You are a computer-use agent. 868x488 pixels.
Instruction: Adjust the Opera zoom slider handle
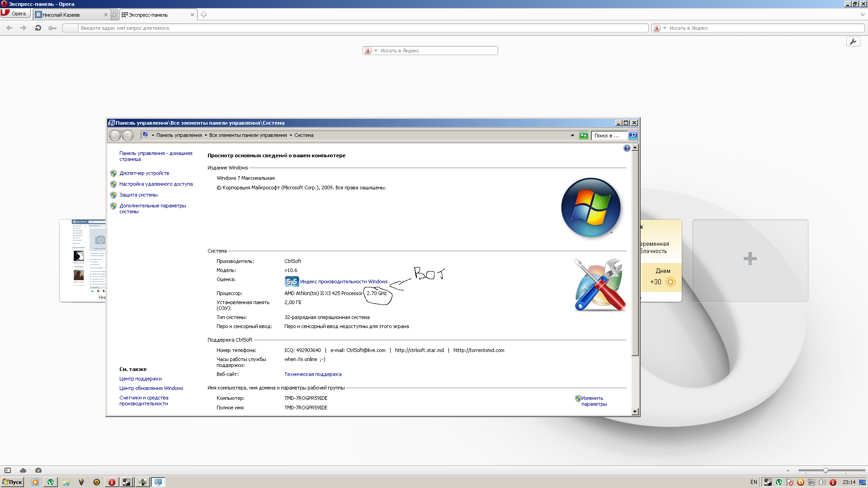coord(826,470)
